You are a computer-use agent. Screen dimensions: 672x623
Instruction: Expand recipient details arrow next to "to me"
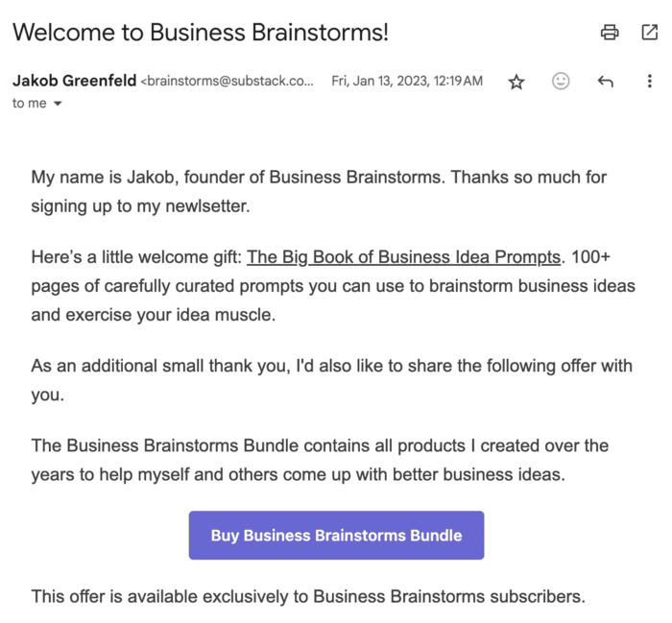pos(58,104)
